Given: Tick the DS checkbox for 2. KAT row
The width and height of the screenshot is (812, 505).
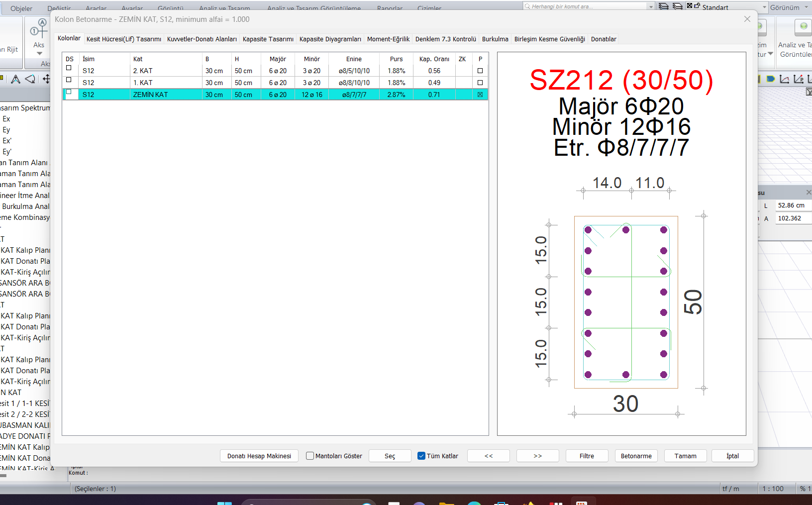Looking at the screenshot, I should tap(69, 68).
